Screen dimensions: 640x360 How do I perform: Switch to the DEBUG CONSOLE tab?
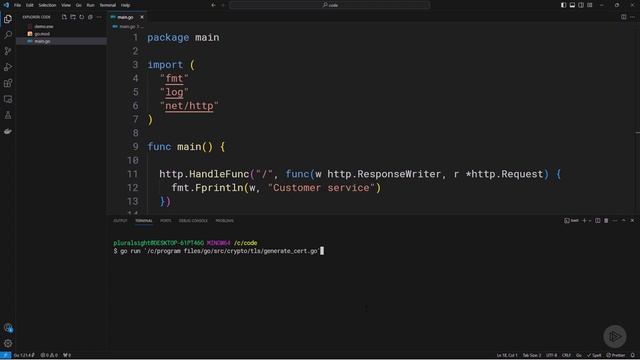(193, 221)
